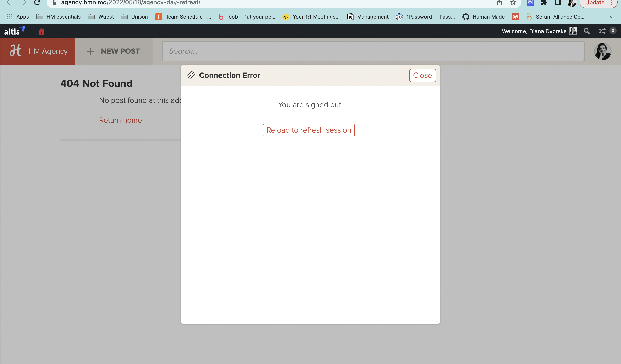The width and height of the screenshot is (621, 364).
Task: Click into the Search input field
Action: 373,51
